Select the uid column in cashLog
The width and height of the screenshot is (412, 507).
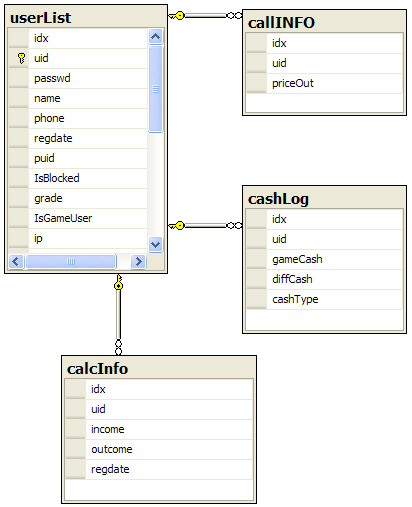click(324, 239)
